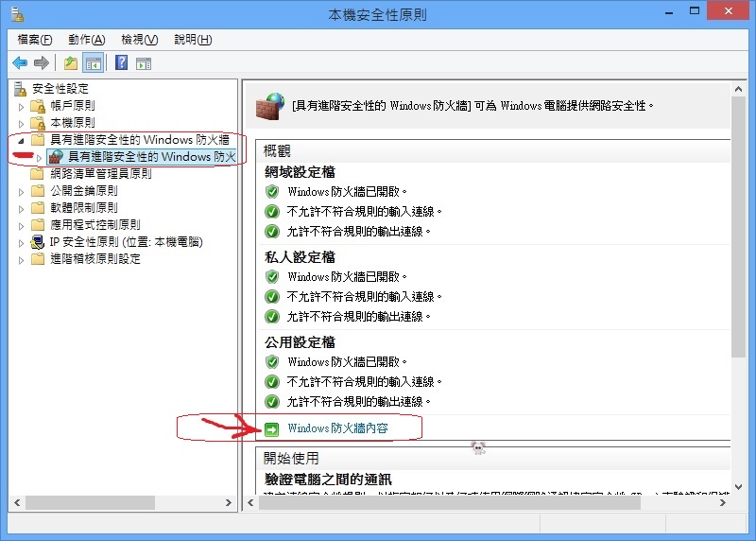Select 帳戶原則 tree item label
The height and width of the screenshot is (541, 756).
pyautogui.click(x=73, y=106)
